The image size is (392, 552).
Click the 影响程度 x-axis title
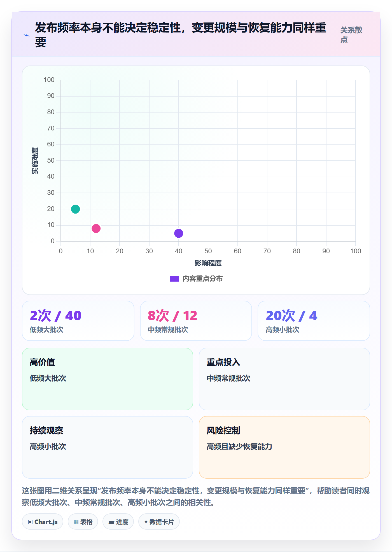(x=208, y=263)
